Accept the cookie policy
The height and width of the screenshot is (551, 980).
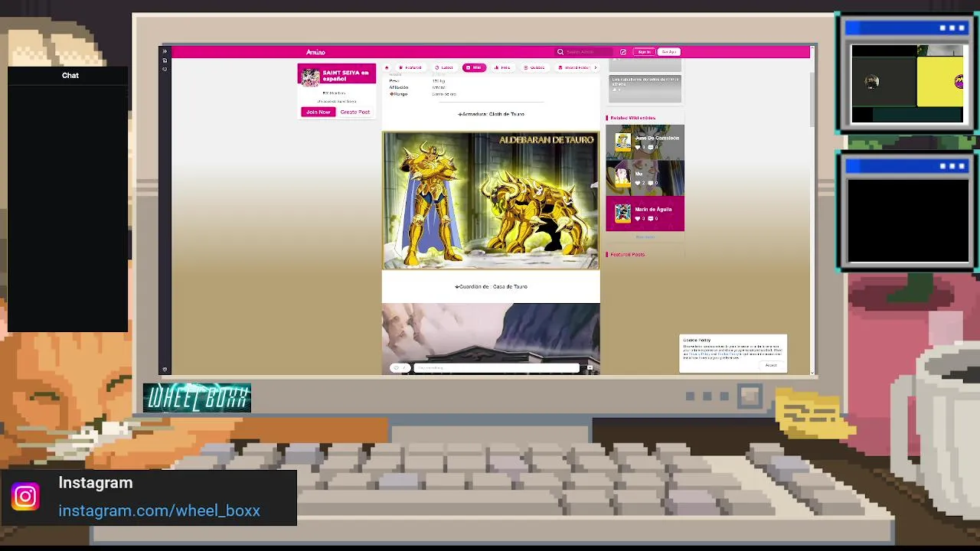[771, 365]
